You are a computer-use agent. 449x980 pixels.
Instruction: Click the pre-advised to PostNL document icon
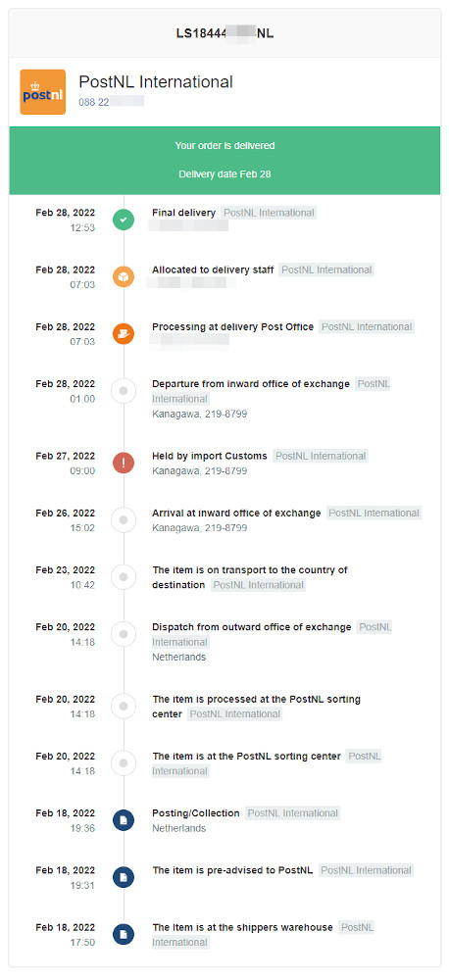[x=124, y=877]
